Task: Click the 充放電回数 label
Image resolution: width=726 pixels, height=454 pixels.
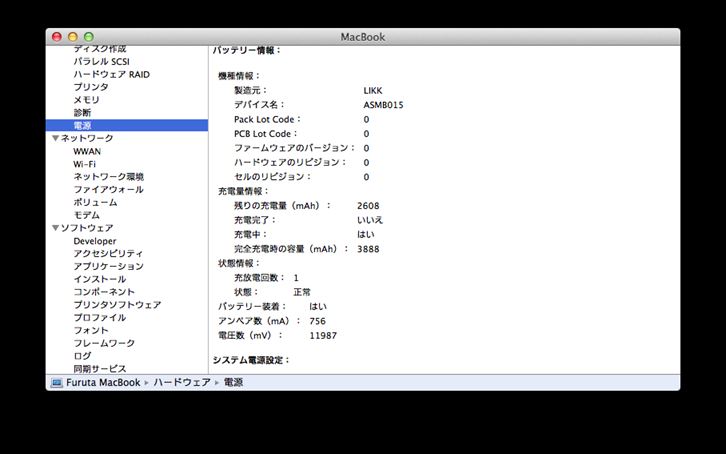Action: click(x=259, y=278)
